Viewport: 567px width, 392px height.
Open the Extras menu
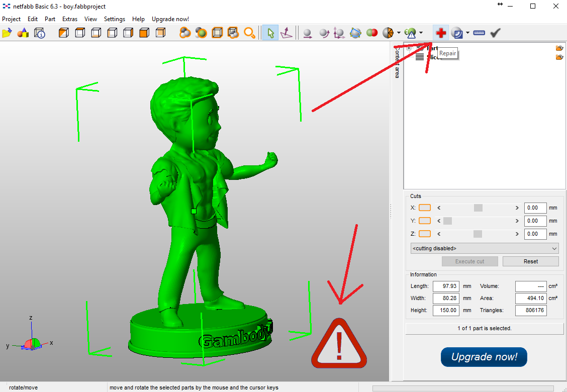pos(70,19)
